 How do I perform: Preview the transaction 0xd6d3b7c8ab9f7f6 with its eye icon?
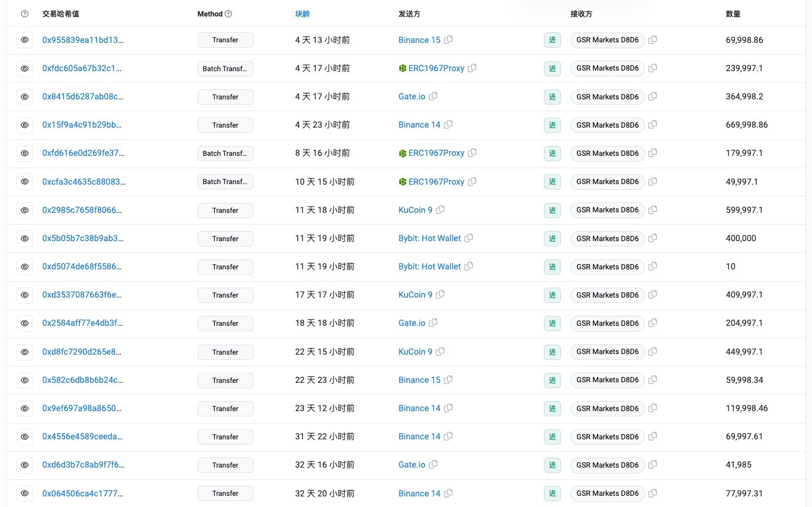[x=25, y=465]
